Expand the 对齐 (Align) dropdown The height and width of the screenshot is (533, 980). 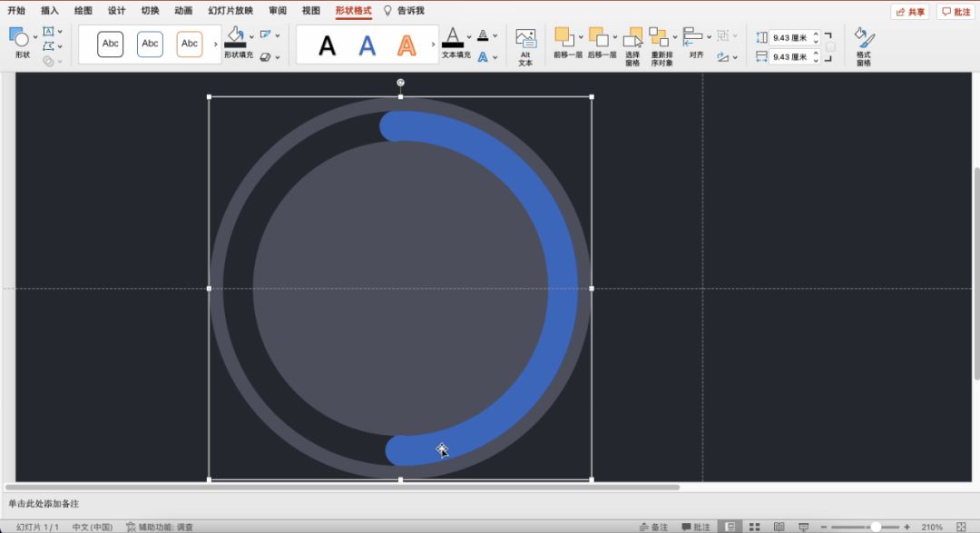(711, 38)
